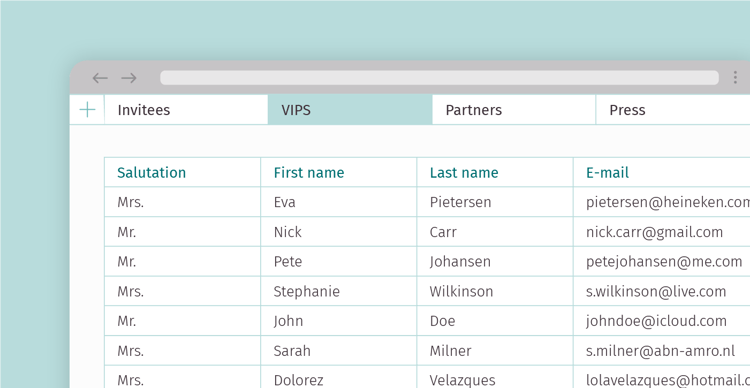The width and height of the screenshot is (750, 388).
Task: Select the VIPS tab
Action: pyautogui.click(x=350, y=110)
